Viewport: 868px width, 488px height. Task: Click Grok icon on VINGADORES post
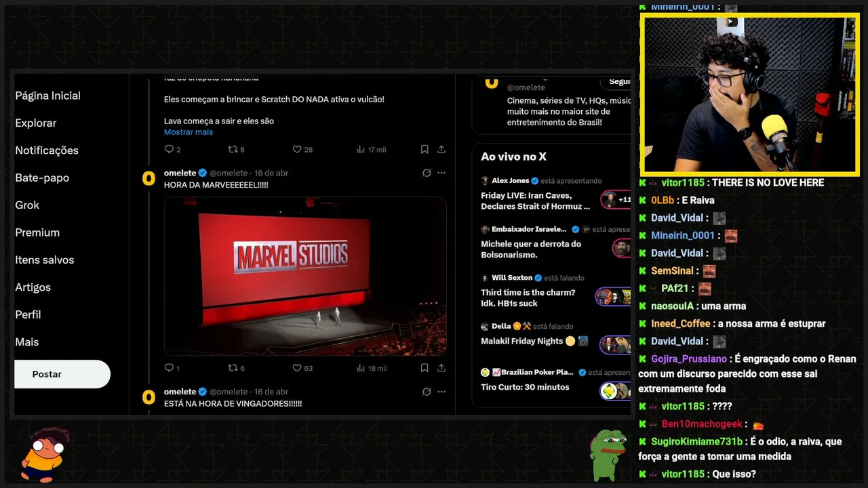click(x=427, y=392)
